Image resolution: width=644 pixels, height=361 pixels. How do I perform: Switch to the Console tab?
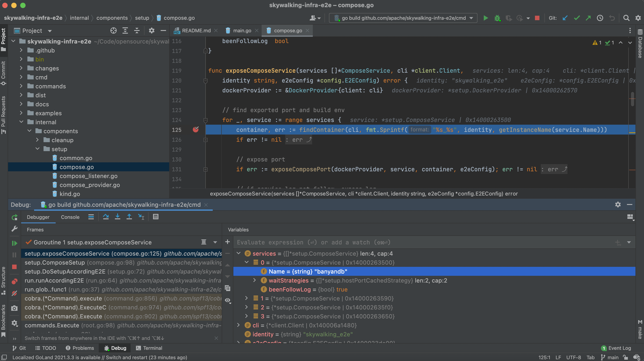[70, 217]
